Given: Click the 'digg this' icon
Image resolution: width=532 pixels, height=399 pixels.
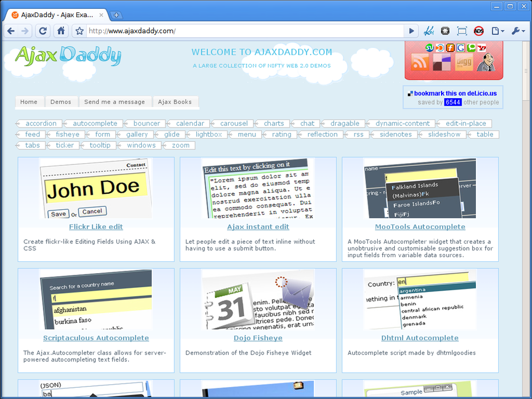Looking at the screenshot, I should click(x=464, y=62).
